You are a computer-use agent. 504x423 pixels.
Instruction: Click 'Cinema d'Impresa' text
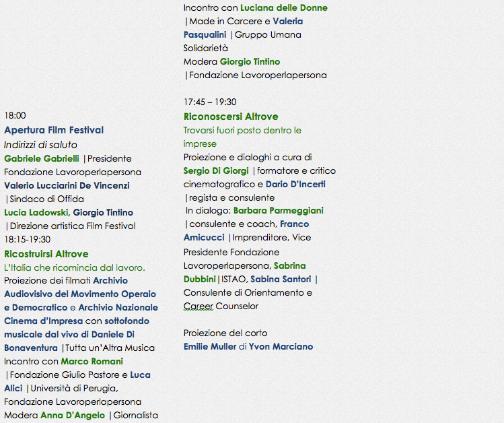point(43,321)
